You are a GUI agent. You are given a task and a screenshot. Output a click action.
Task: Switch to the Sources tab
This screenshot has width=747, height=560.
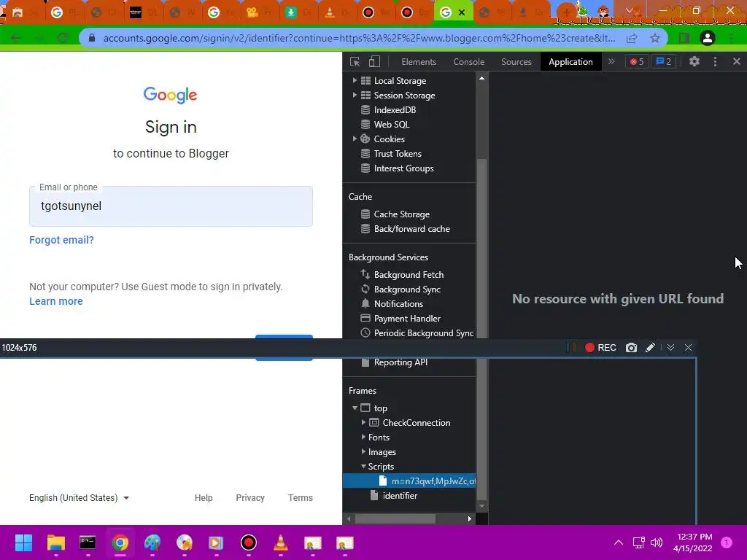point(516,62)
